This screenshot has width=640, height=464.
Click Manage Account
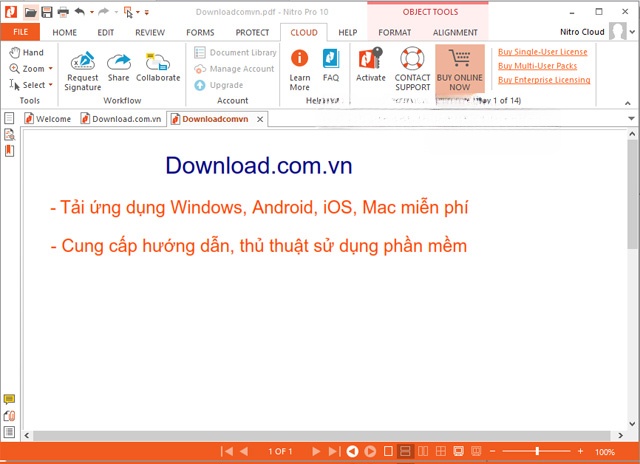pyautogui.click(x=234, y=69)
